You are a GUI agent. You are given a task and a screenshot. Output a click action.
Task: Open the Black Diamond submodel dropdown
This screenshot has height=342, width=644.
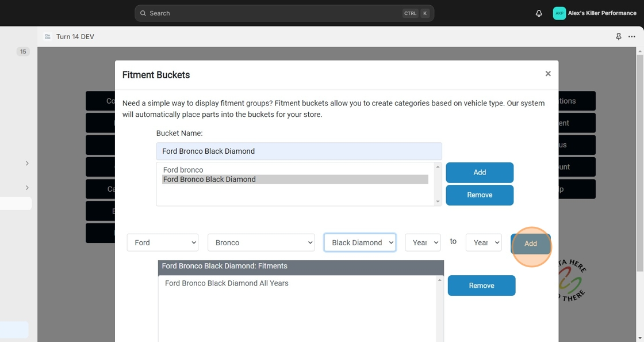[360, 242]
